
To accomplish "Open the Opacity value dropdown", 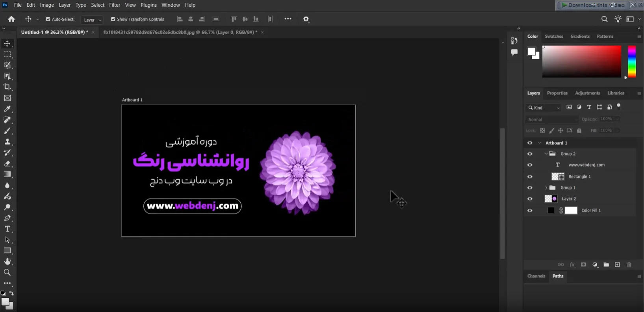I will coord(618,119).
